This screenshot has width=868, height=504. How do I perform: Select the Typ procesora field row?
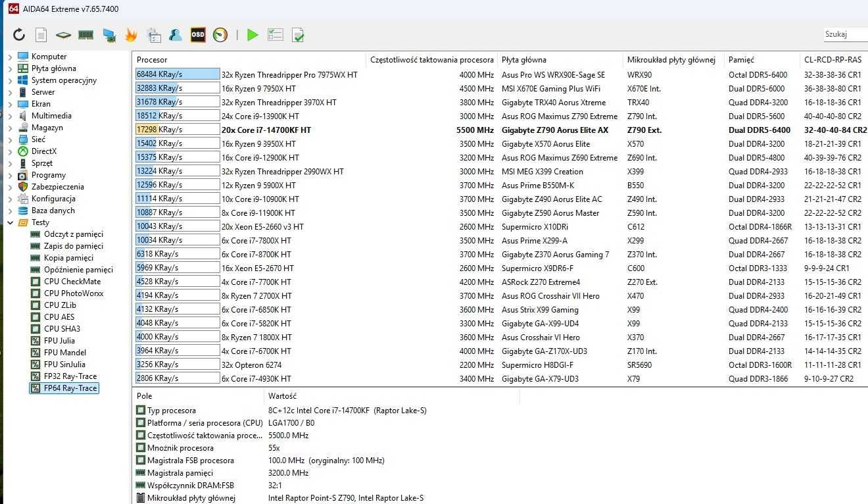[283, 411]
